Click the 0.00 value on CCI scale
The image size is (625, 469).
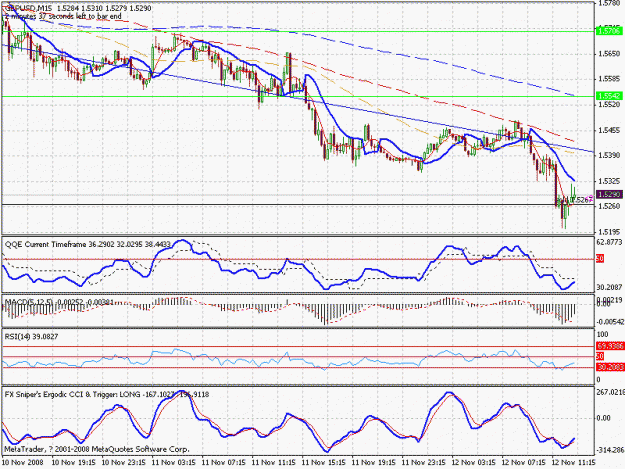point(603,418)
